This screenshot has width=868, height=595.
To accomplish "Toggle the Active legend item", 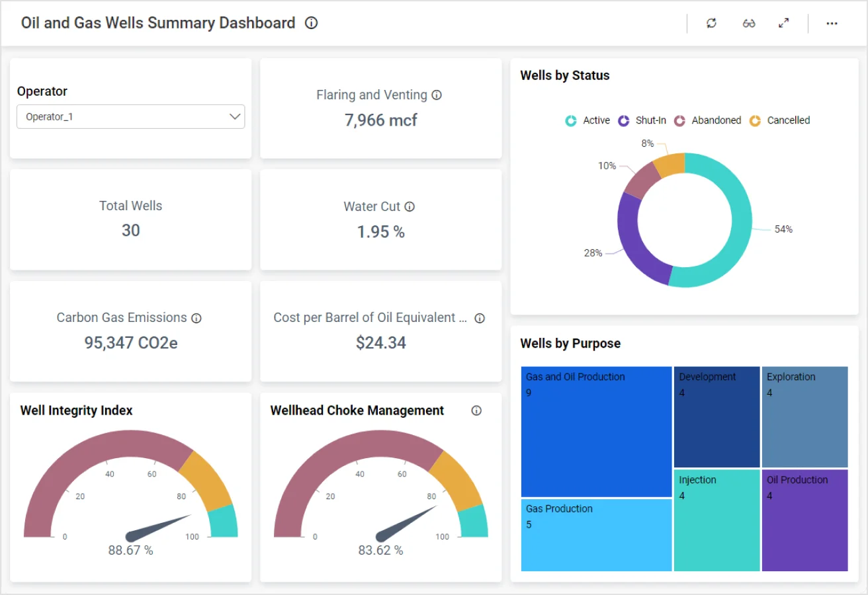I will 587,120.
